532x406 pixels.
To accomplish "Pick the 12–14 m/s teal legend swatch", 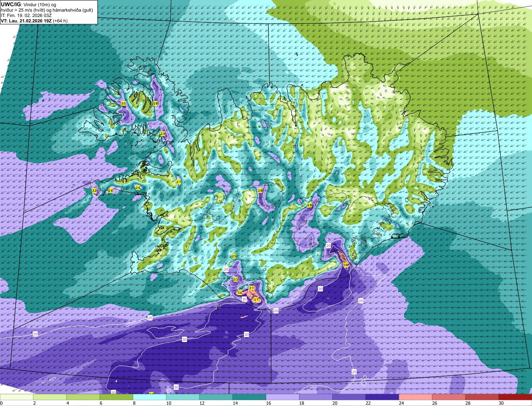I will tap(216, 397).
